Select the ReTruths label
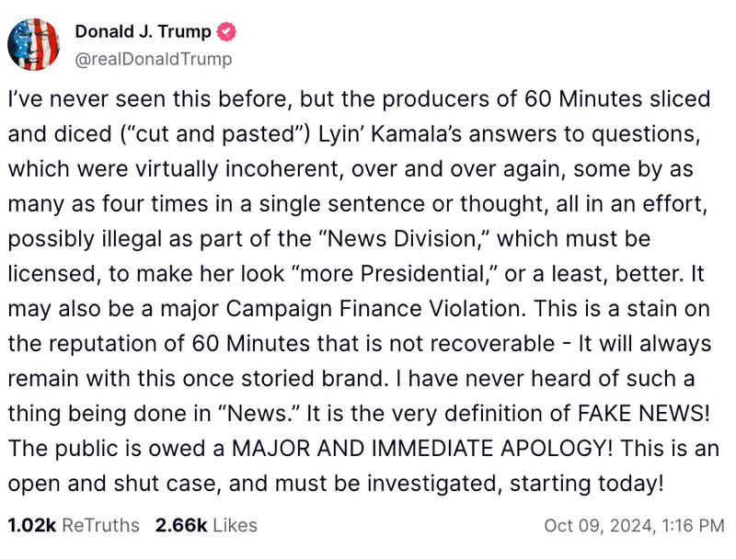Viewport: 736px width, 560px height. (x=101, y=525)
